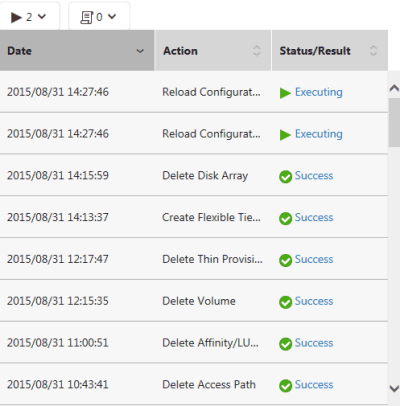The image size is (400, 406).
Task: Open Success link for Delete Thin Provisioning
Action: (x=314, y=259)
